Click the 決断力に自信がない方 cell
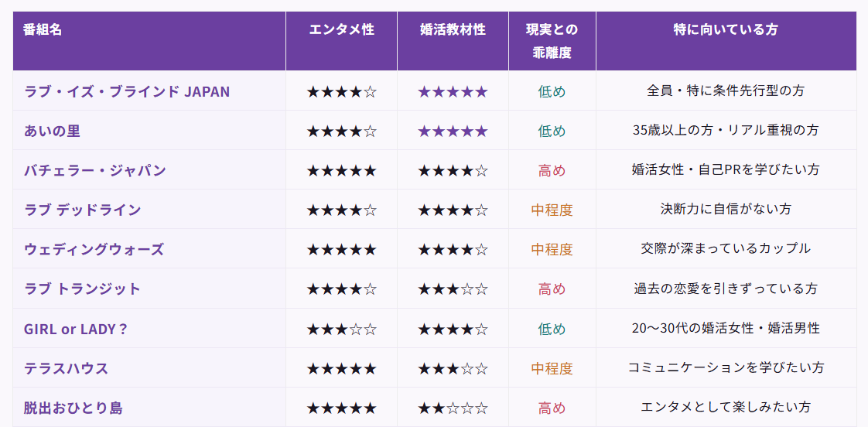868x427 pixels. tap(726, 210)
